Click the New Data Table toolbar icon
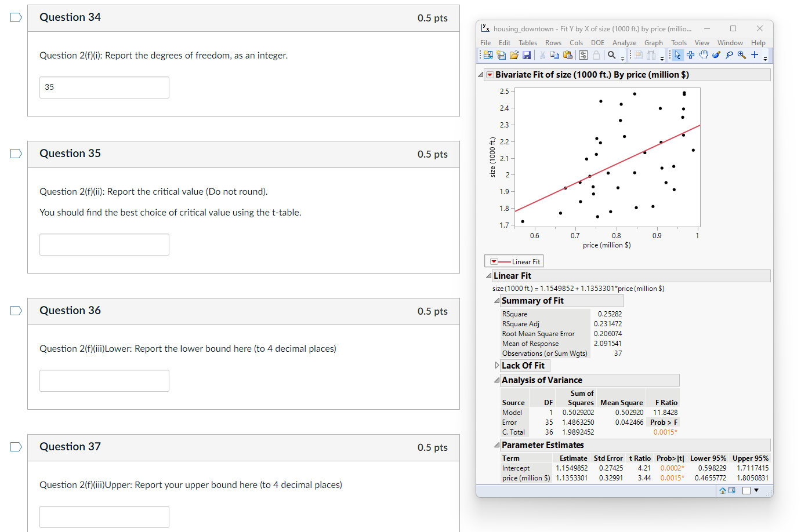Viewport: 801px width, 532px height. tap(488, 55)
